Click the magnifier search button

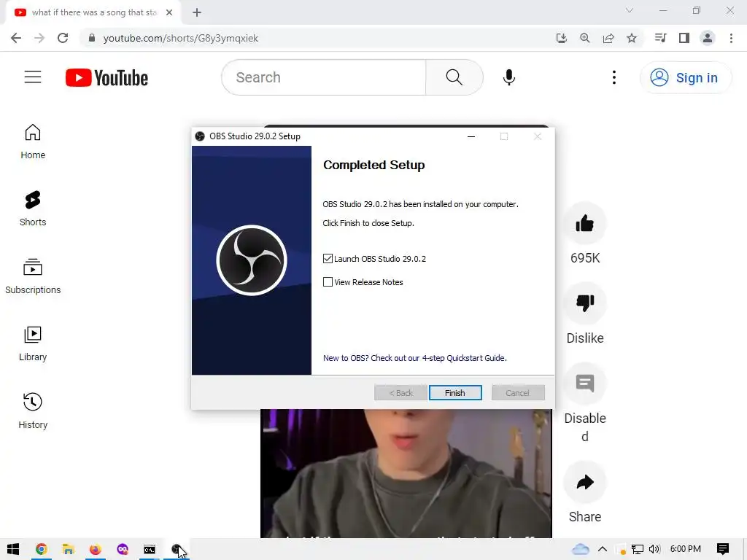(454, 77)
